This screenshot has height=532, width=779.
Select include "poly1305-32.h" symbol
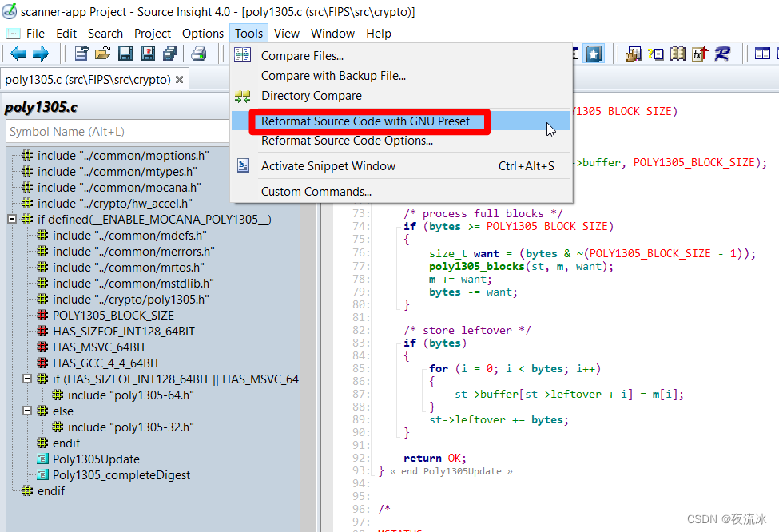[130, 427]
